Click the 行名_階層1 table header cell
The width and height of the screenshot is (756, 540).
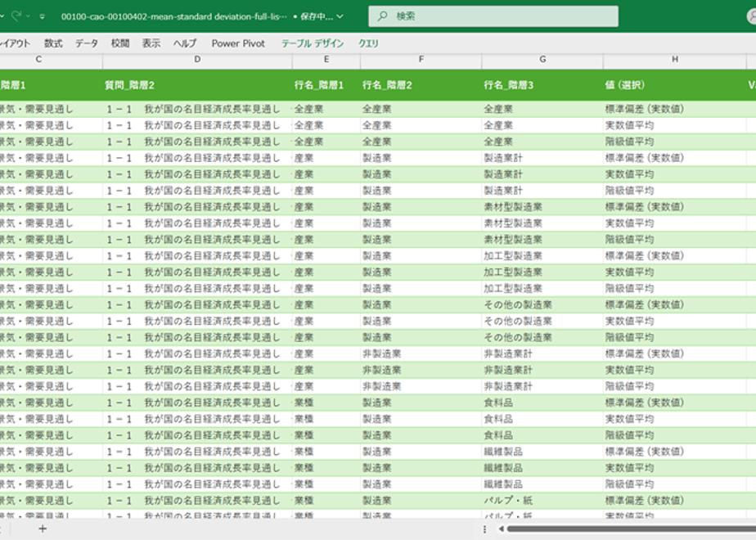point(326,85)
